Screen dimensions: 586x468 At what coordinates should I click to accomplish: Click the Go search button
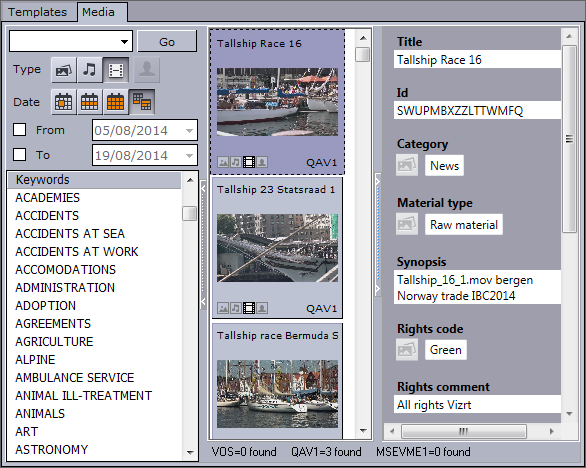[167, 41]
